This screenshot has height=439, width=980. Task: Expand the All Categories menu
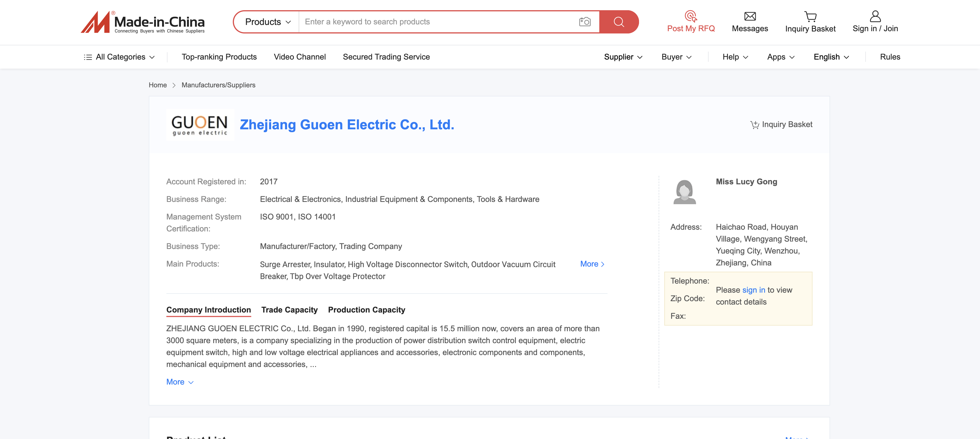click(x=119, y=57)
